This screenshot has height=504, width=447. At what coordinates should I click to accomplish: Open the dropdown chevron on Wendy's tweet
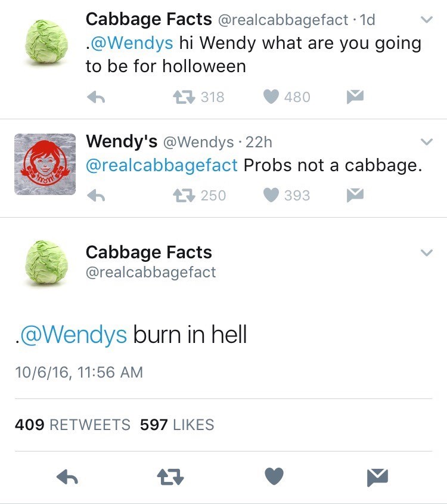426,142
